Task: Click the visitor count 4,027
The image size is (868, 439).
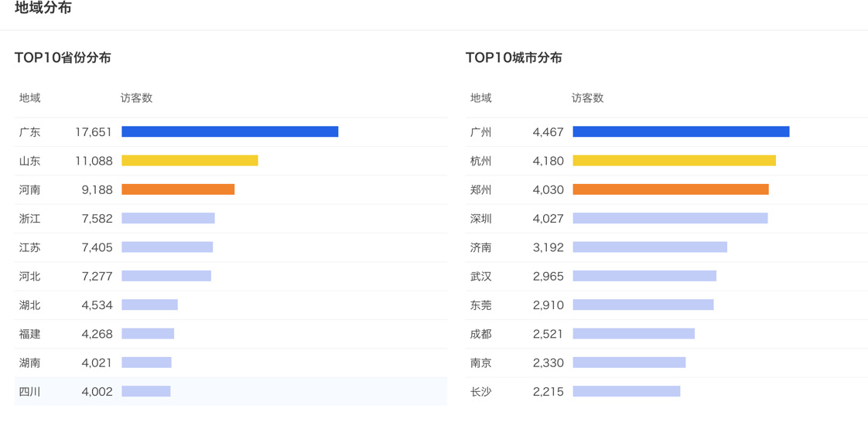Action: [548, 219]
